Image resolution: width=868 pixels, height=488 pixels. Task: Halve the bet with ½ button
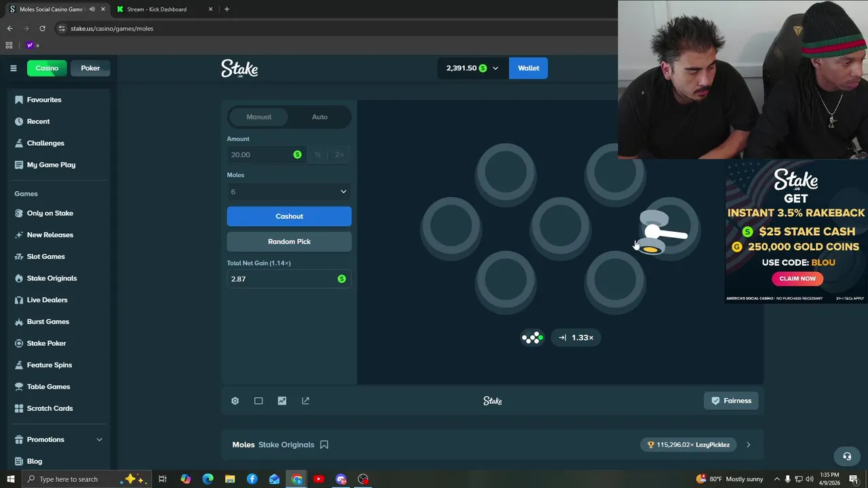317,155
